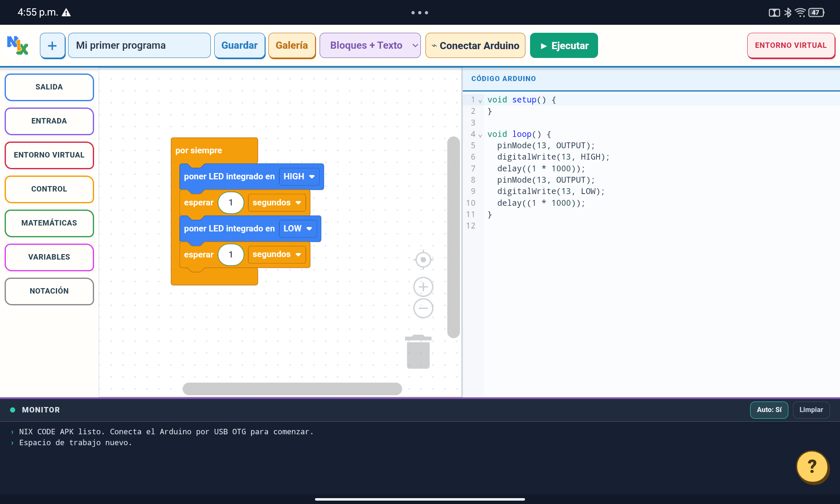Open segundos dropdown in last esperar block
The image size is (840, 504).
tap(277, 255)
